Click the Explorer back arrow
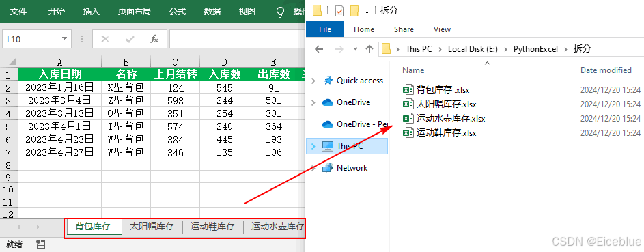 click(319, 49)
